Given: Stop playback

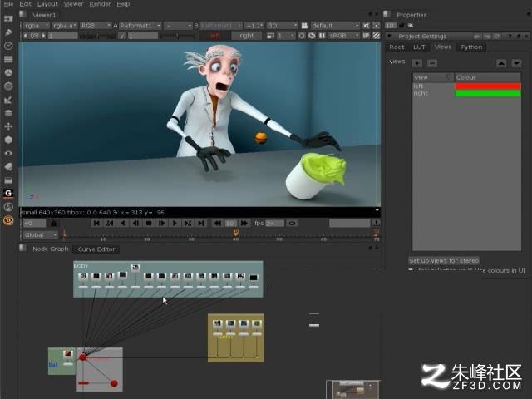Looking at the screenshot, I should click(x=149, y=223).
